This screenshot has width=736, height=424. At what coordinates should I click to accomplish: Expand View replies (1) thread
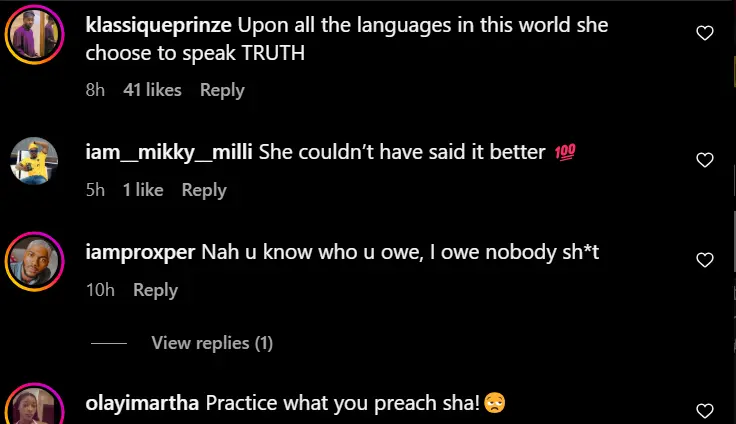coord(212,343)
